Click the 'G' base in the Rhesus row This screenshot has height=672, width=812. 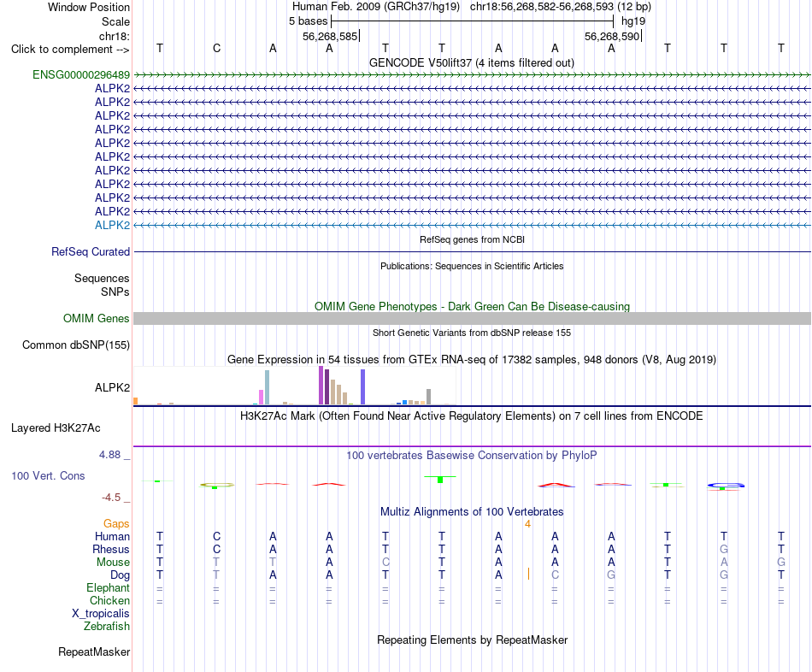pyautogui.click(x=724, y=549)
